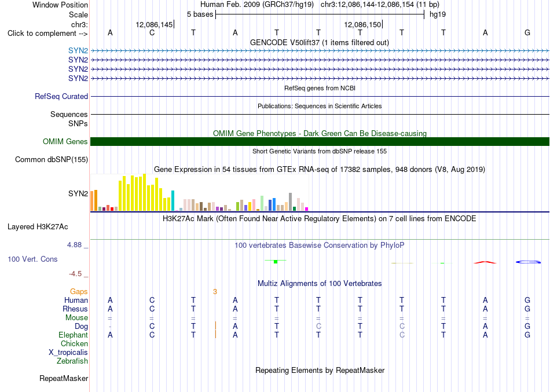Click the Layered H3K27Ac track label
The width and height of the screenshot is (550, 392).
click(38, 227)
